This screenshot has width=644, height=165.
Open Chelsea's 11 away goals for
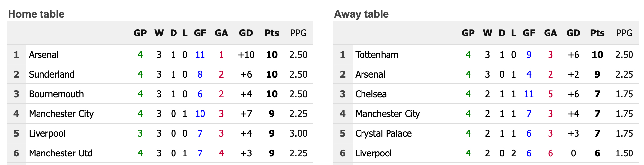pyautogui.click(x=529, y=94)
